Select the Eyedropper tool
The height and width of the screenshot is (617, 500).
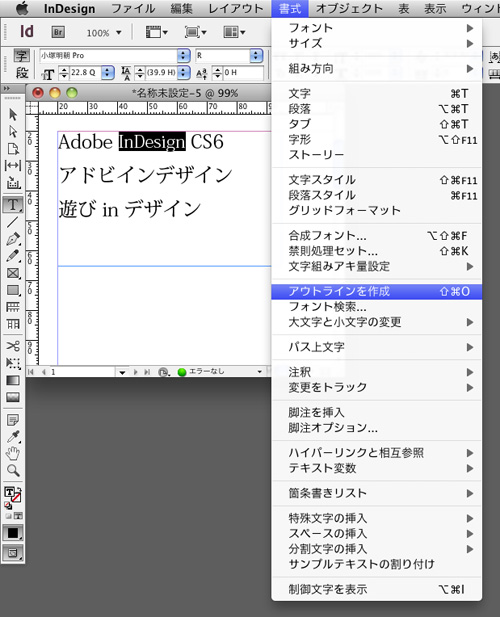[x=13, y=437]
